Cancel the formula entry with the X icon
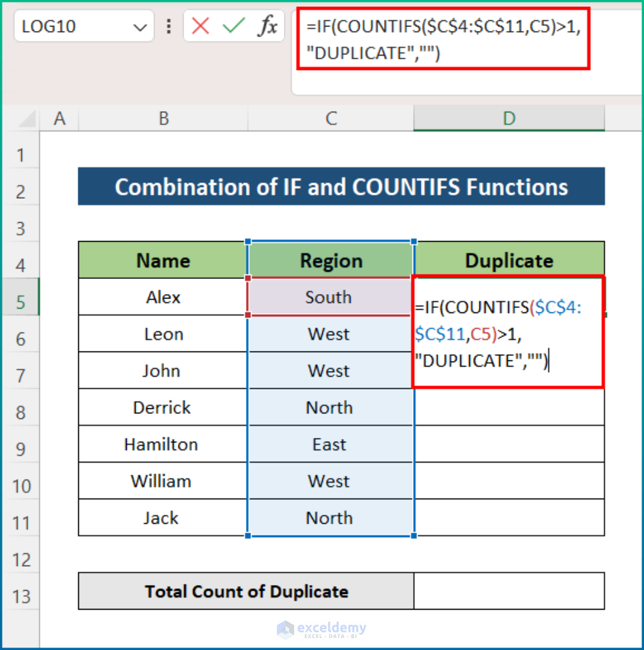Screen dimensions: 644x650 pyautogui.click(x=201, y=27)
